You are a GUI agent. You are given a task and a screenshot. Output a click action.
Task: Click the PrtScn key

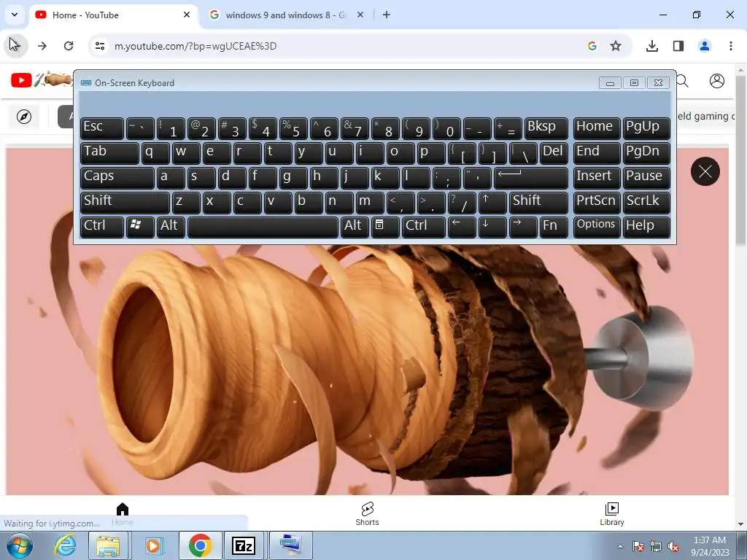point(597,203)
